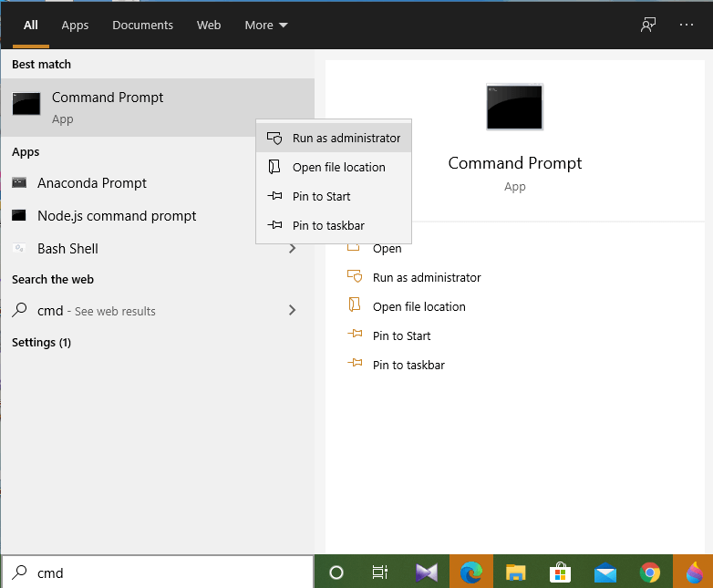The height and width of the screenshot is (588, 713).
Task: Choose Run as administrator in context menu
Action: [x=334, y=138]
